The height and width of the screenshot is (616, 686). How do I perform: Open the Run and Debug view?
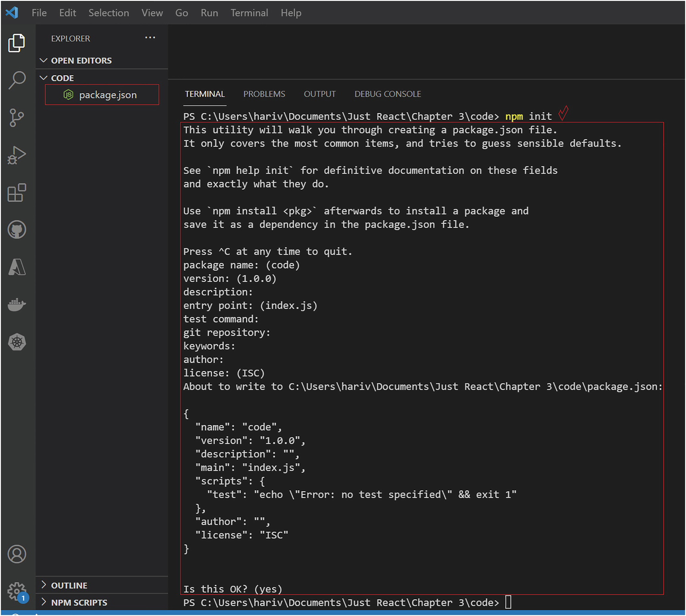[17, 155]
